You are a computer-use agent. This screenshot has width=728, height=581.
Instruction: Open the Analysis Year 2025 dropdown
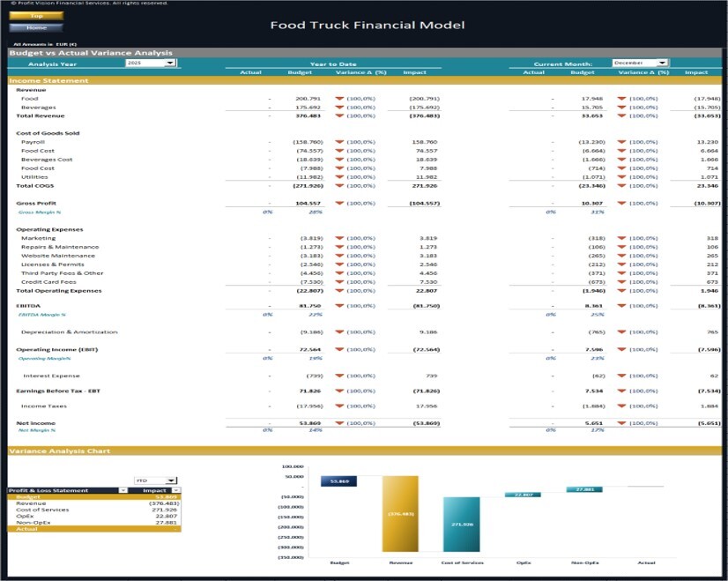(170, 63)
